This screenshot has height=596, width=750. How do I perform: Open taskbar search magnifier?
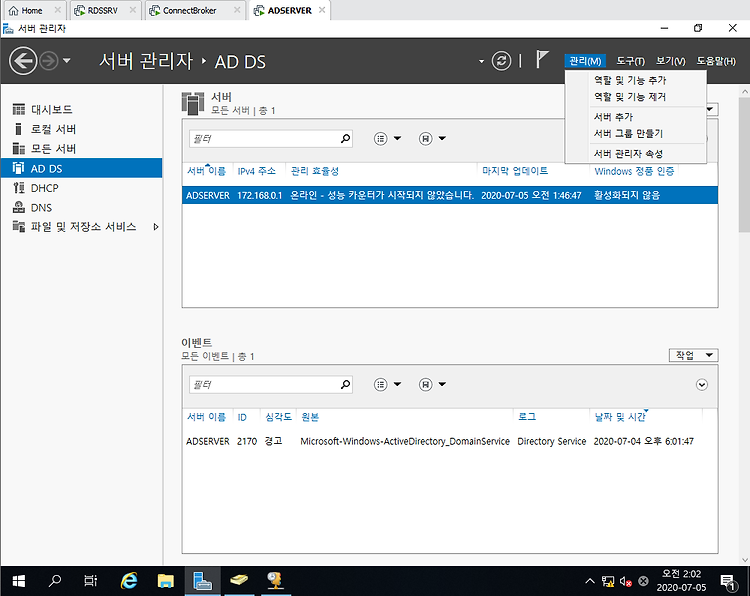[55, 581]
